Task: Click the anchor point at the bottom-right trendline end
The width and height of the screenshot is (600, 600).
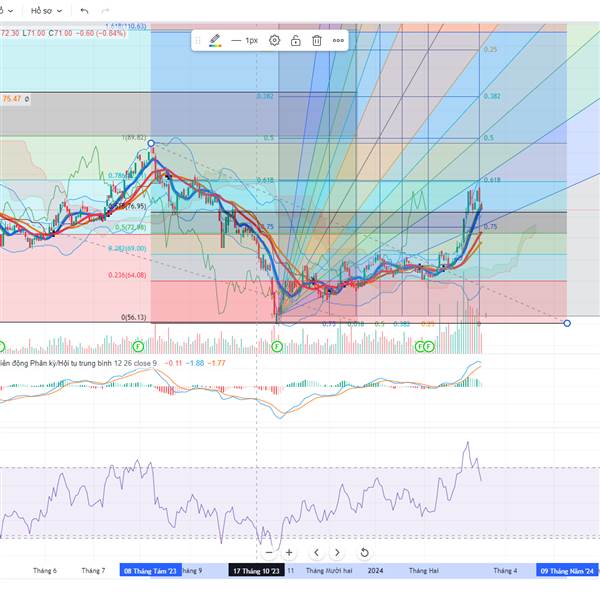Action: pyautogui.click(x=567, y=323)
